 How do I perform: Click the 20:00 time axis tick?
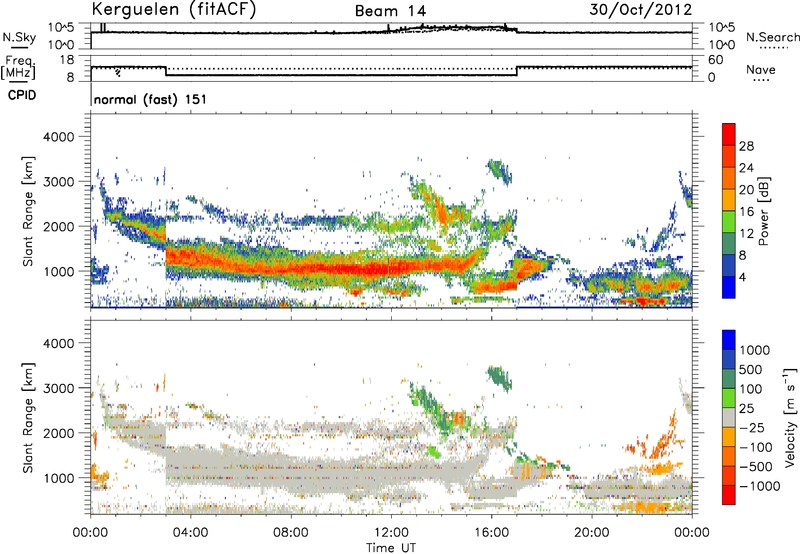(591, 533)
